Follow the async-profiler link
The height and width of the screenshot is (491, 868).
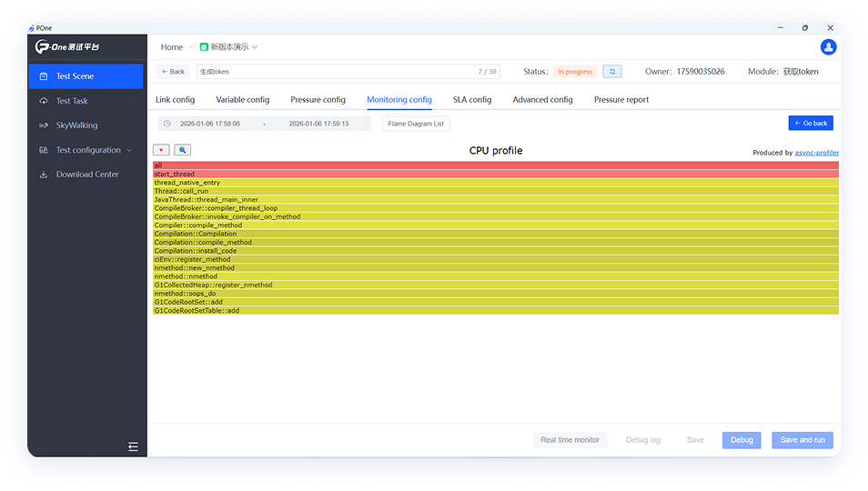coord(816,153)
